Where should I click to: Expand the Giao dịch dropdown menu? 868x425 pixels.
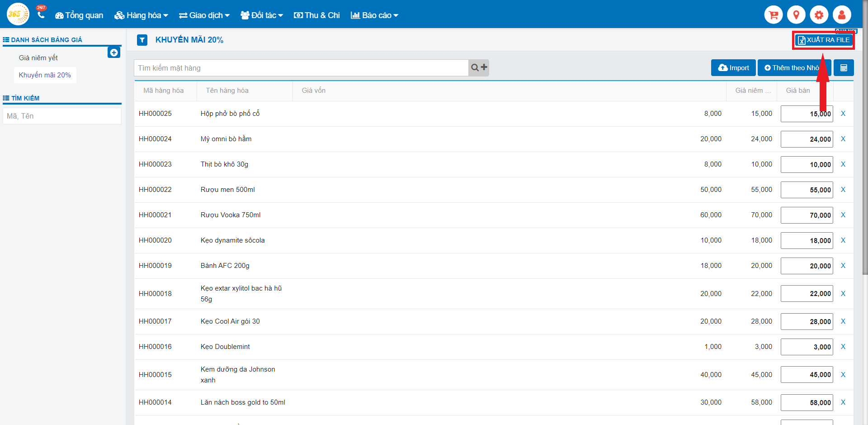pos(204,15)
